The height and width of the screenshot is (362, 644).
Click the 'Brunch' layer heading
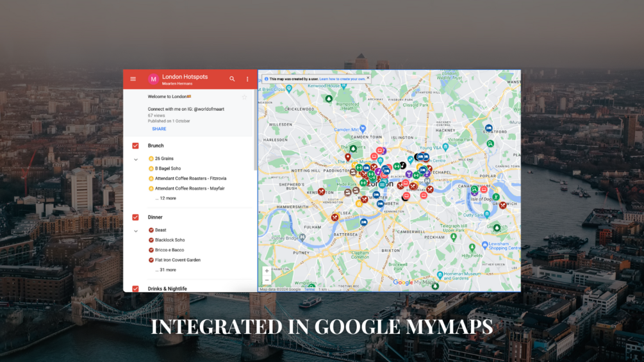click(156, 145)
